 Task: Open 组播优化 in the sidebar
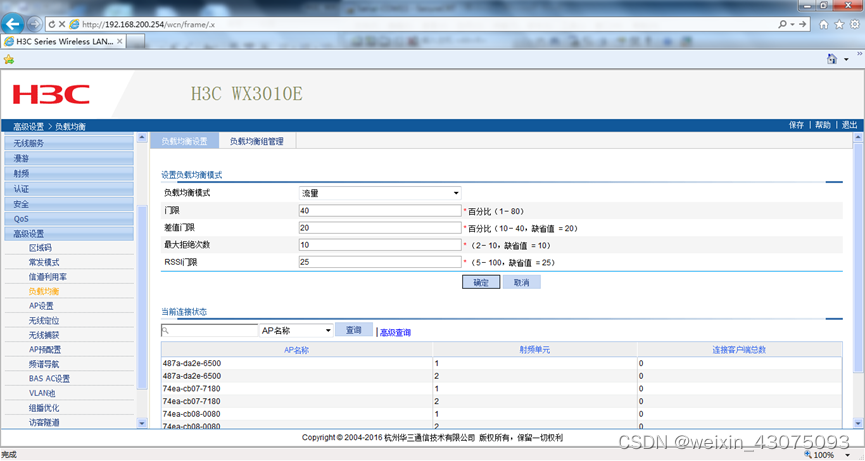[x=44, y=408]
